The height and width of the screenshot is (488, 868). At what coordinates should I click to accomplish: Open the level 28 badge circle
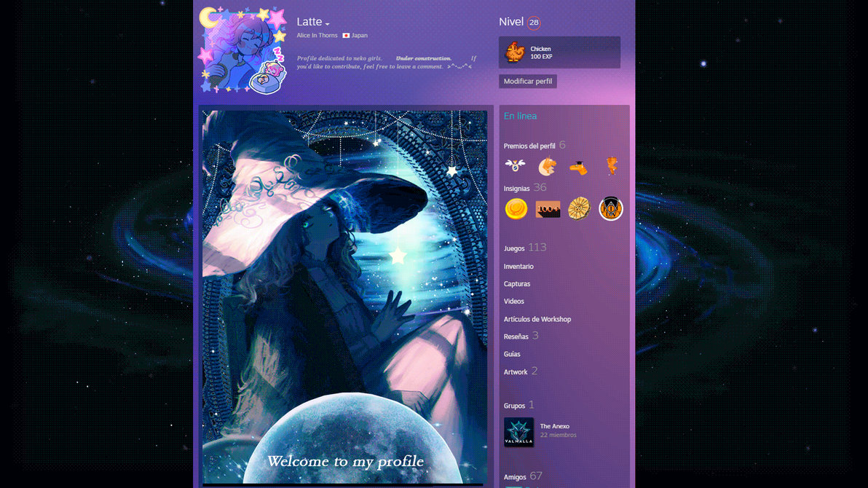(x=534, y=23)
